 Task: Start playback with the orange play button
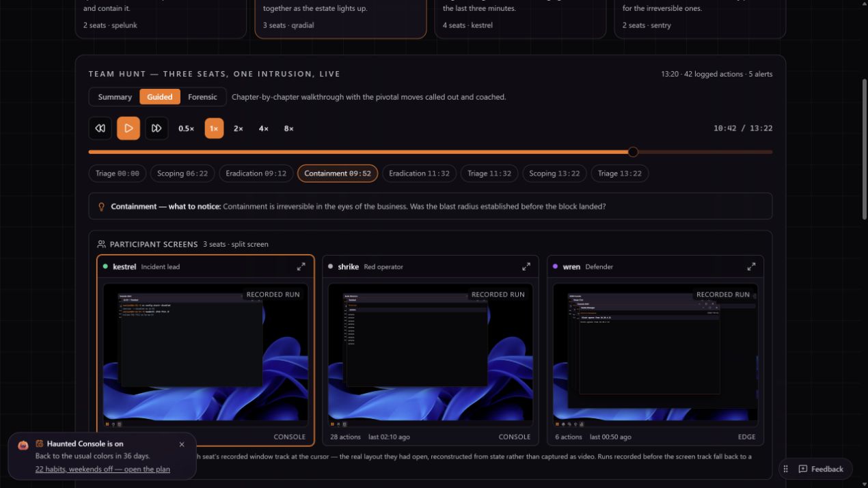coord(128,128)
